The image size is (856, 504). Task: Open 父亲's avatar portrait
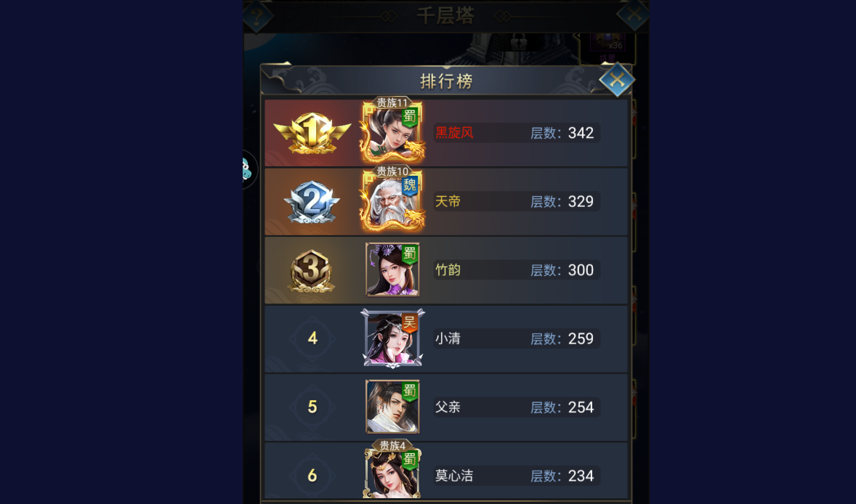pos(392,407)
